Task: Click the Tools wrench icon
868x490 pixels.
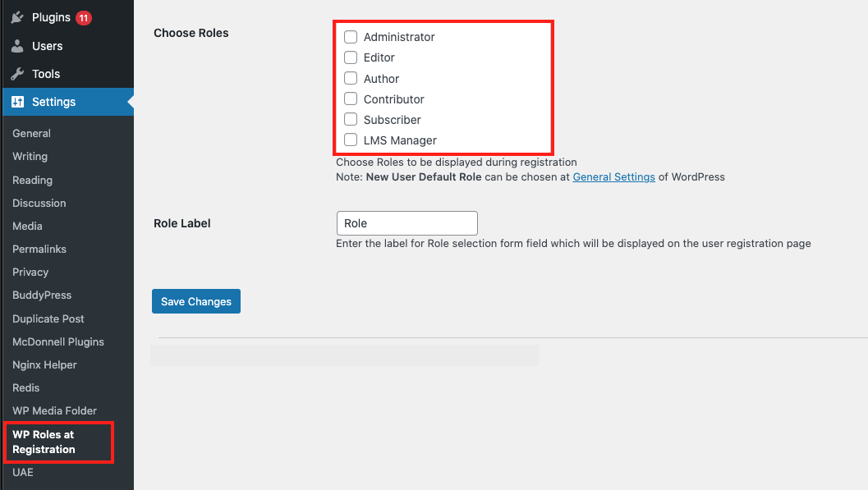Action: click(17, 74)
